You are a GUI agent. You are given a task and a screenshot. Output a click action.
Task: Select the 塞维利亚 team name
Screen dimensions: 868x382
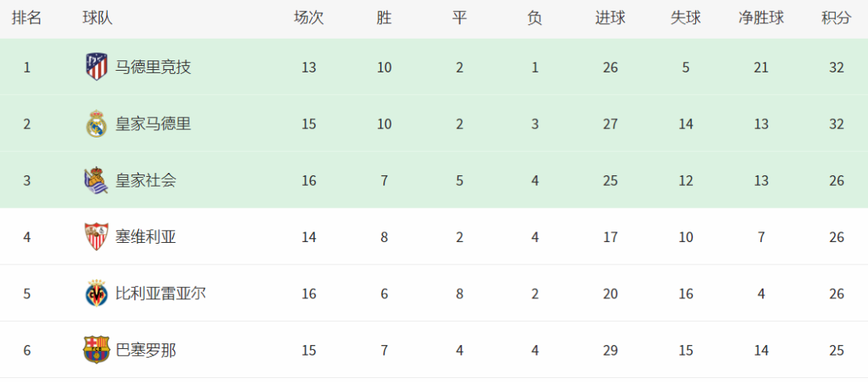tap(145, 237)
